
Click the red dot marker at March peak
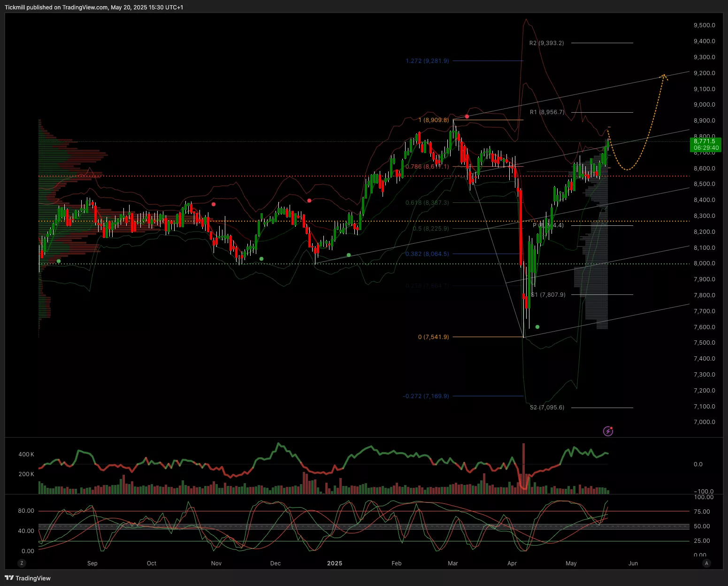pyautogui.click(x=467, y=116)
